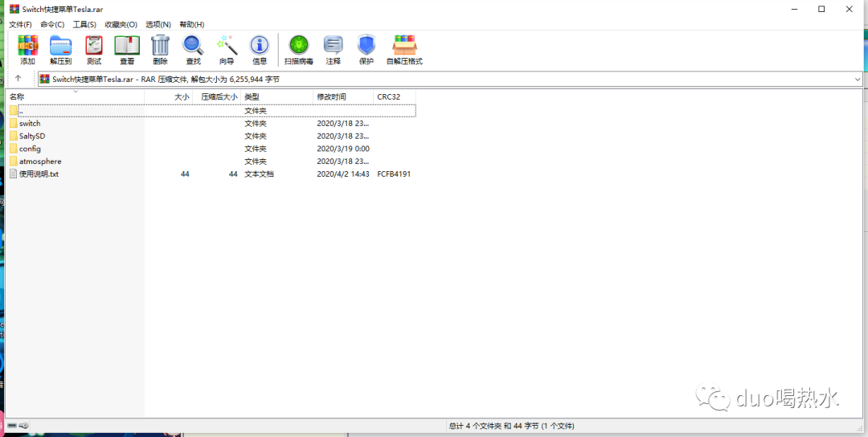Open the 帮助(H) menu
The width and height of the screenshot is (868, 437).
coord(191,24)
